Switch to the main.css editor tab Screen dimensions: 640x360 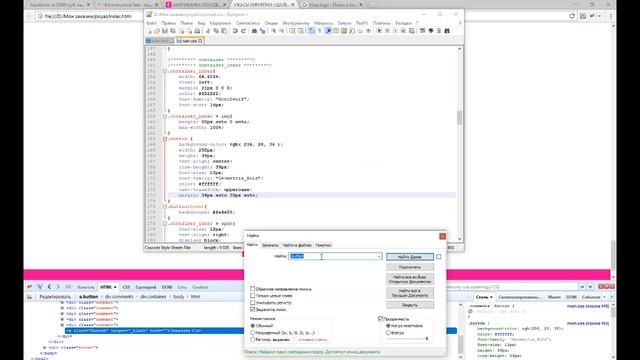tap(189, 41)
